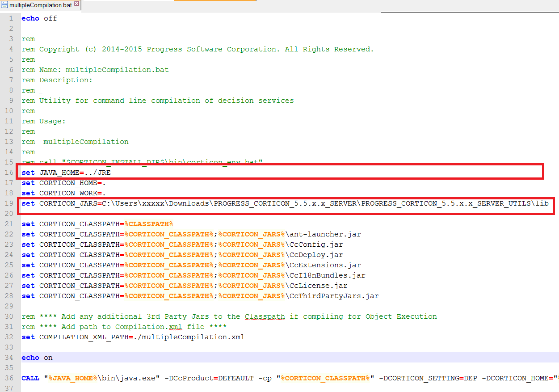Image resolution: width=559 pixels, height=392 pixels.
Task: Click the "Add path to Compilation.xml file" comment
Action: pyautogui.click(x=124, y=327)
